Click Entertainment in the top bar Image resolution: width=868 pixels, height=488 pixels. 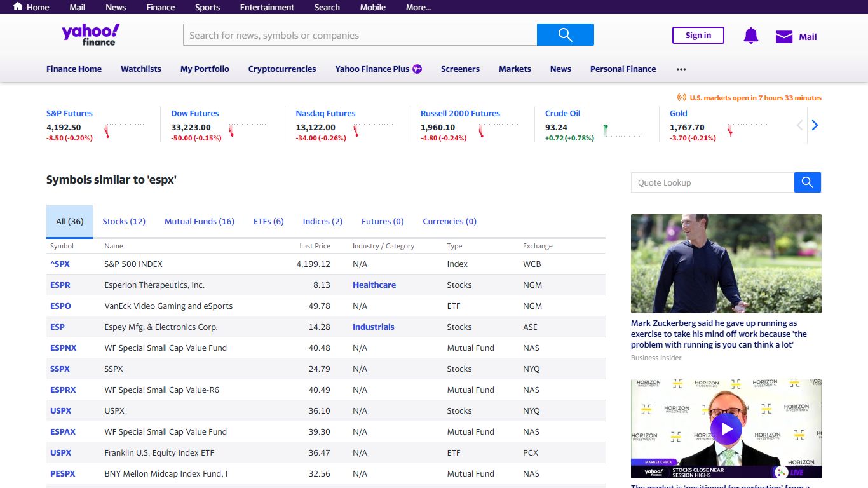click(x=267, y=7)
